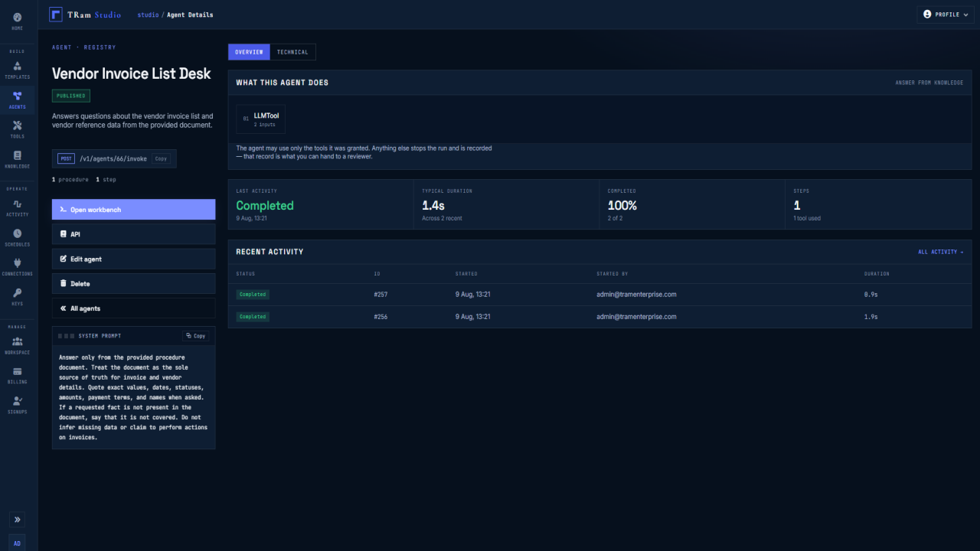Open Schedules section in sidebar
Image resolution: width=980 pixels, height=551 pixels.
tap(17, 237)
